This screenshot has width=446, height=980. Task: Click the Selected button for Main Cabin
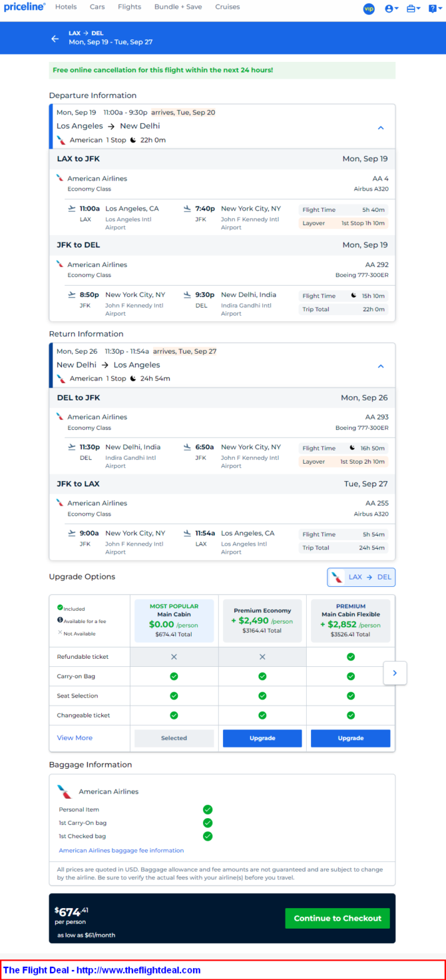(174, 738)
